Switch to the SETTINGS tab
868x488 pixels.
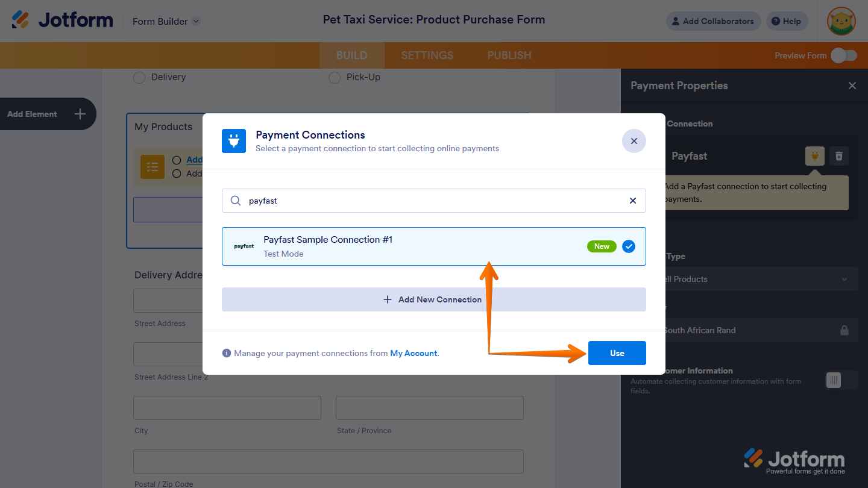[x=427, y=55]
